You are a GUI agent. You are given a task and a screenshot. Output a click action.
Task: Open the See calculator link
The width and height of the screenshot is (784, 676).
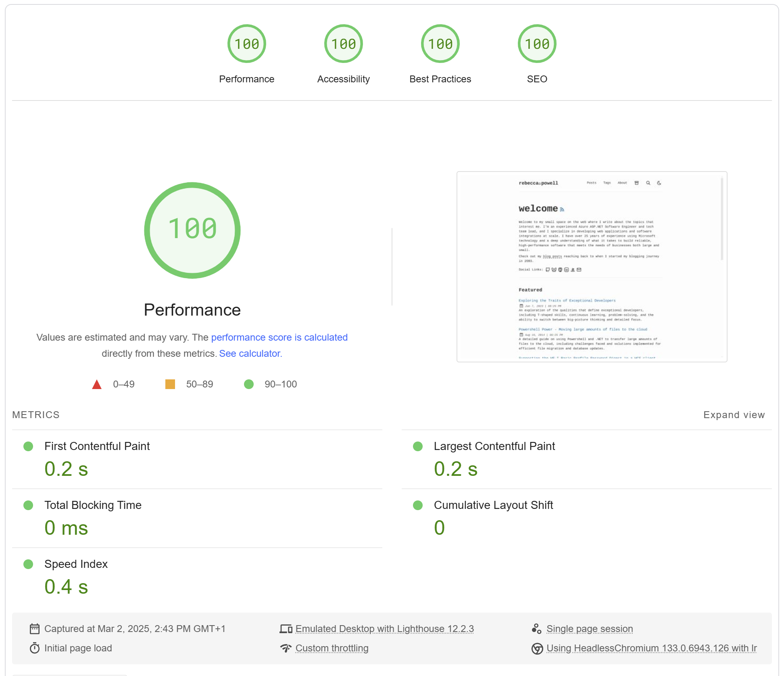point(250,354)
